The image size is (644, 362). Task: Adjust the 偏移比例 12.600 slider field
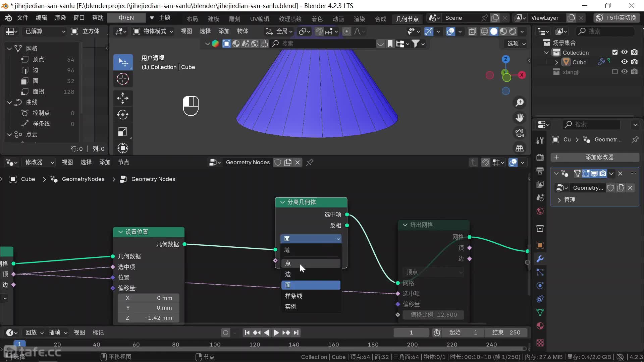[x=433, y=315]
